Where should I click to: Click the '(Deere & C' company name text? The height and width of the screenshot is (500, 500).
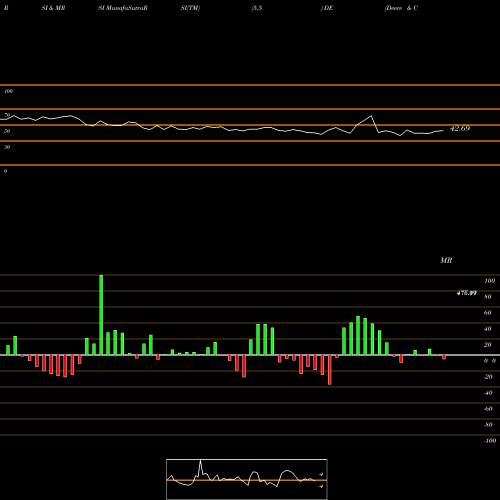tap(401, 8)
